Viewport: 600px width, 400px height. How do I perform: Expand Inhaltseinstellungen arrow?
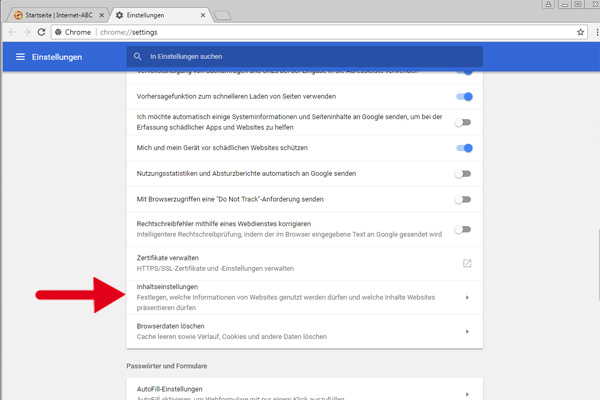pyautogui.click(x=467, y=298)
